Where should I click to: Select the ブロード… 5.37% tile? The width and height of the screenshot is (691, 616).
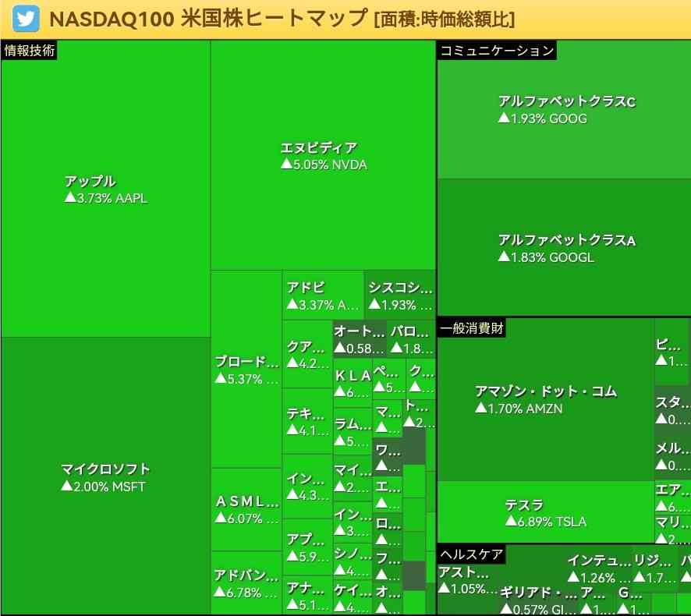coord(246,370)
